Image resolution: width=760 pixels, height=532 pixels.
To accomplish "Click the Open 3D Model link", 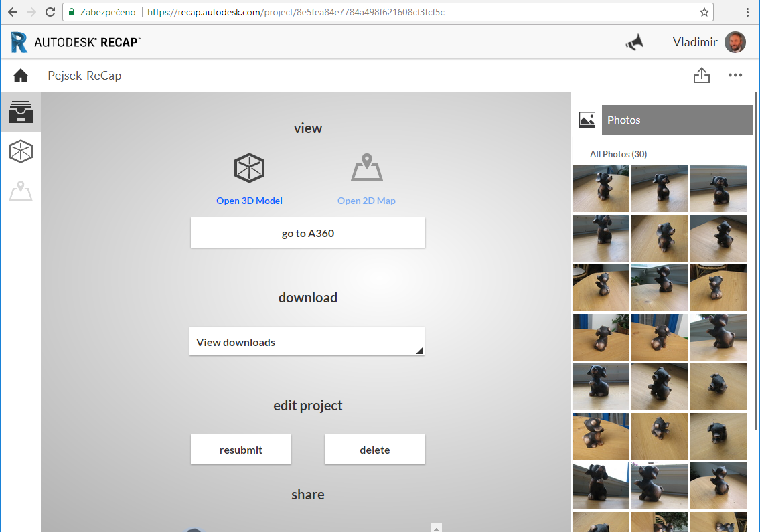I will click(x=249, y=201).
